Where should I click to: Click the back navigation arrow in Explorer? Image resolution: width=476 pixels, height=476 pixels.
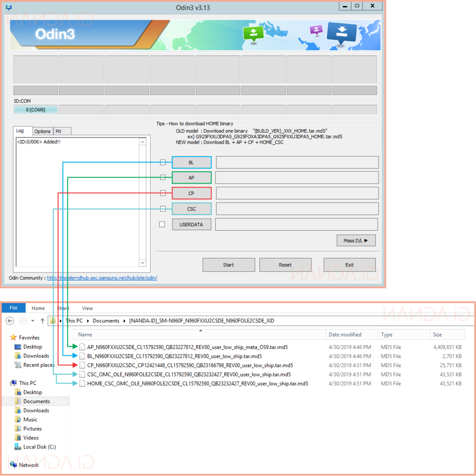tap(10, 321)
